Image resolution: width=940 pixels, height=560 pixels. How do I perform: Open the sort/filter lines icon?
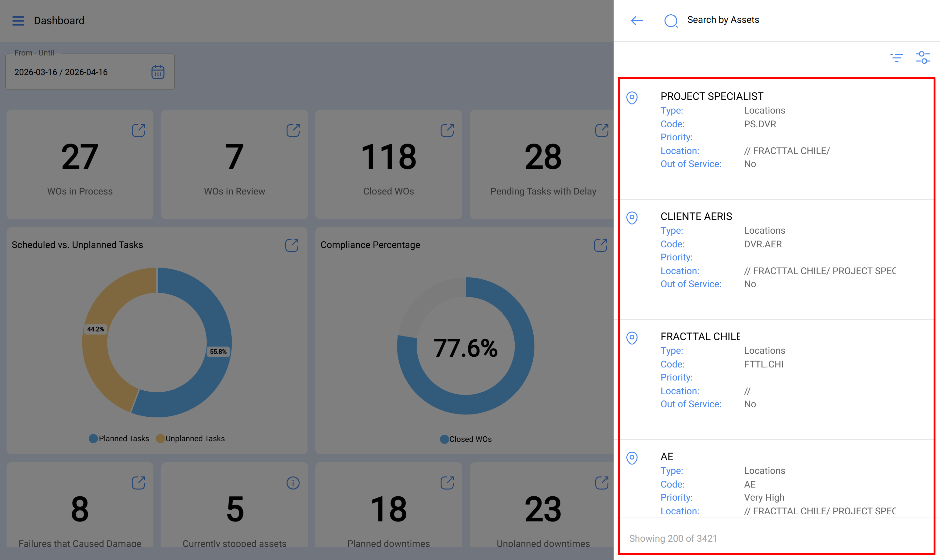click(896, 58)
